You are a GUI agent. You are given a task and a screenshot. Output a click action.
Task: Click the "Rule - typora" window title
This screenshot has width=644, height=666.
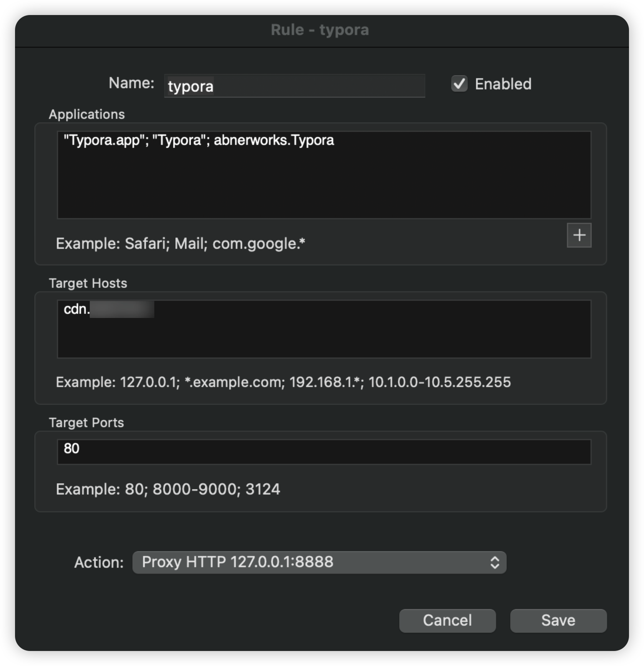click(x=320, y=30)
